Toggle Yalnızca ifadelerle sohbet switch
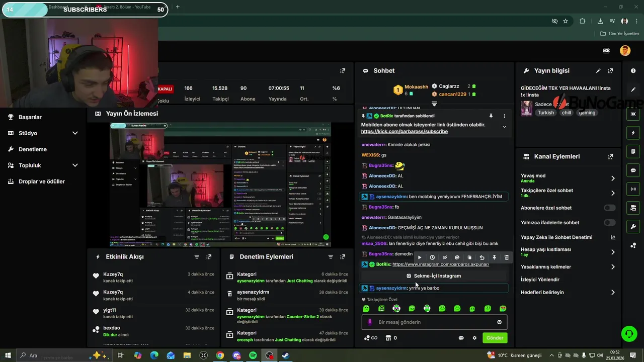 tap(609, 223)
